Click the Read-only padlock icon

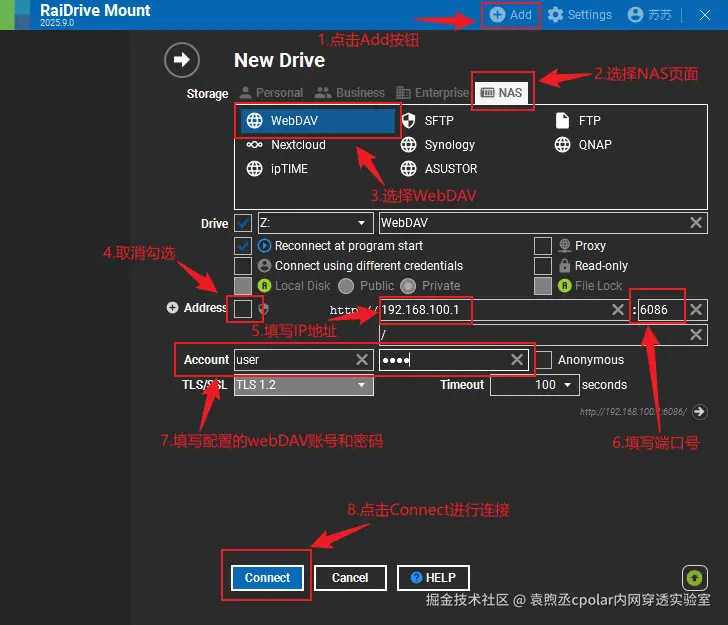pyautogui.click(x=564, y=266)
